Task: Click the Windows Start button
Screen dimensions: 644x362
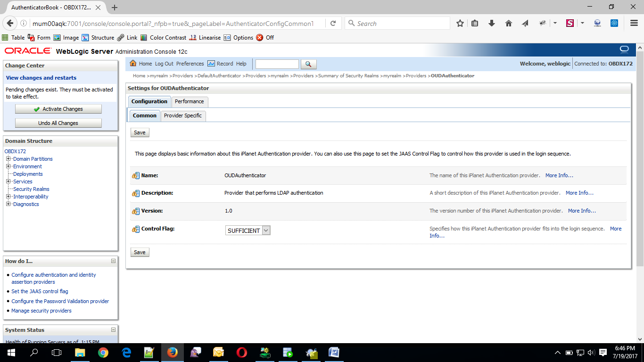Action: tap(11, 352)
